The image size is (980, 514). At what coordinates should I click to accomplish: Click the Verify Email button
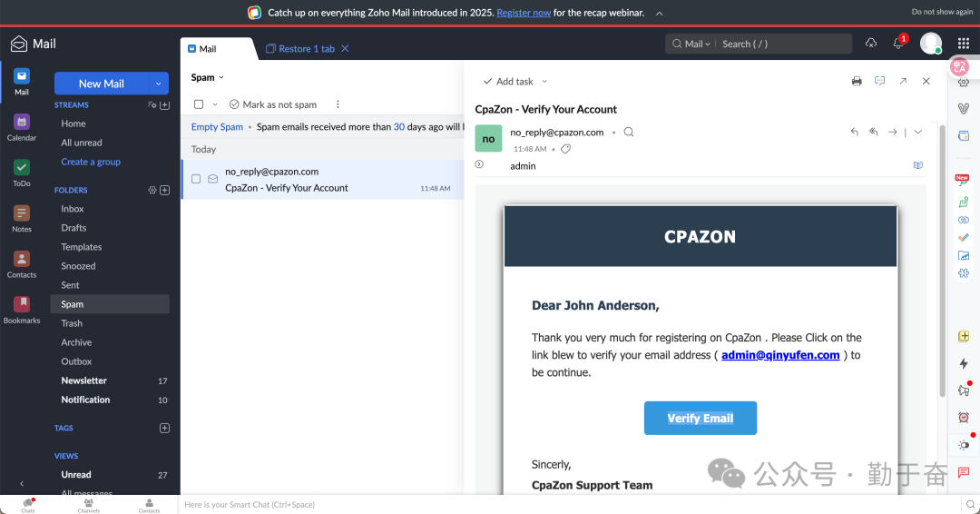[x=700, y=419]
